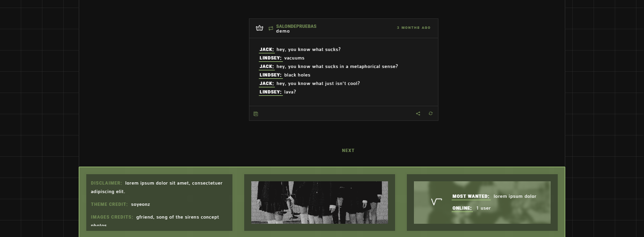This screenshot has height=237, width=644.
Task: Click the black and white skirts image
Action: click(320, 203)
